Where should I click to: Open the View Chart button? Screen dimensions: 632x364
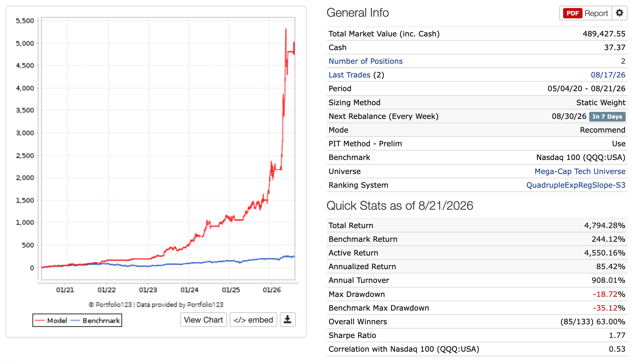(204, 320)
